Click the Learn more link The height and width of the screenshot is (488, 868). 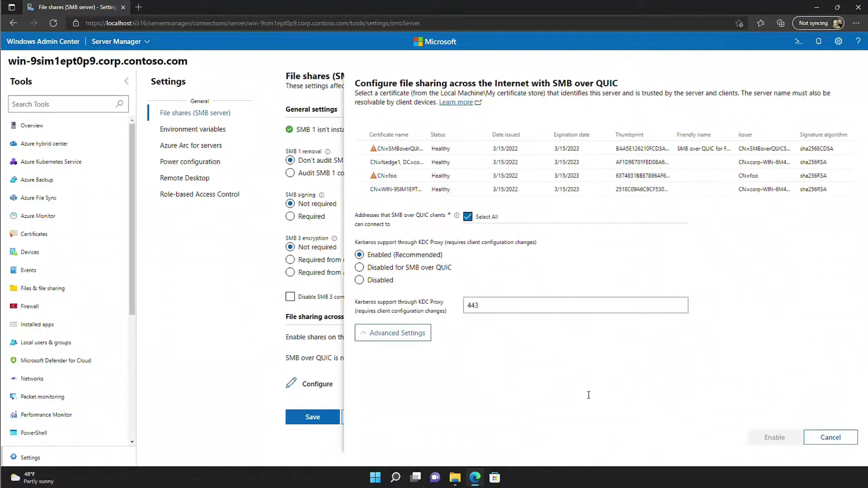456,102
